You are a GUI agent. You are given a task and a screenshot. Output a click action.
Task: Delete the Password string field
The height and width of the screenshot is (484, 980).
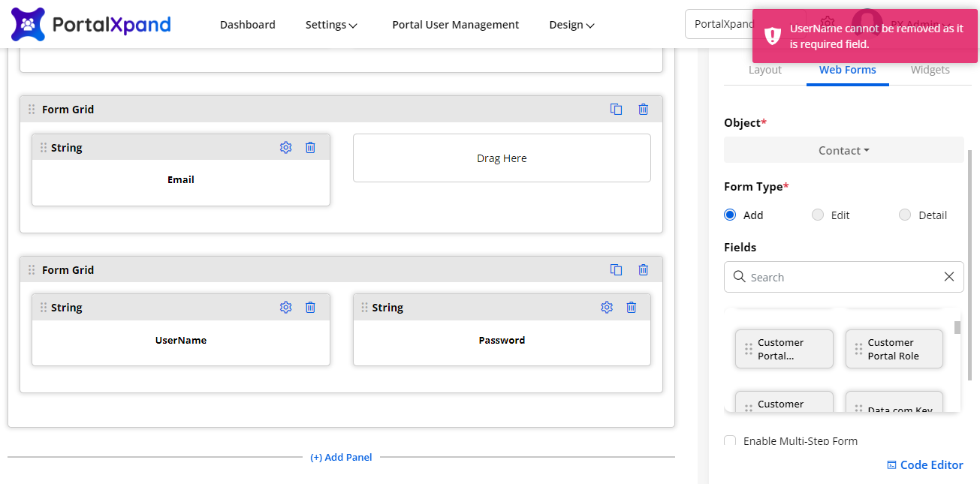click(x=632, y=308)
